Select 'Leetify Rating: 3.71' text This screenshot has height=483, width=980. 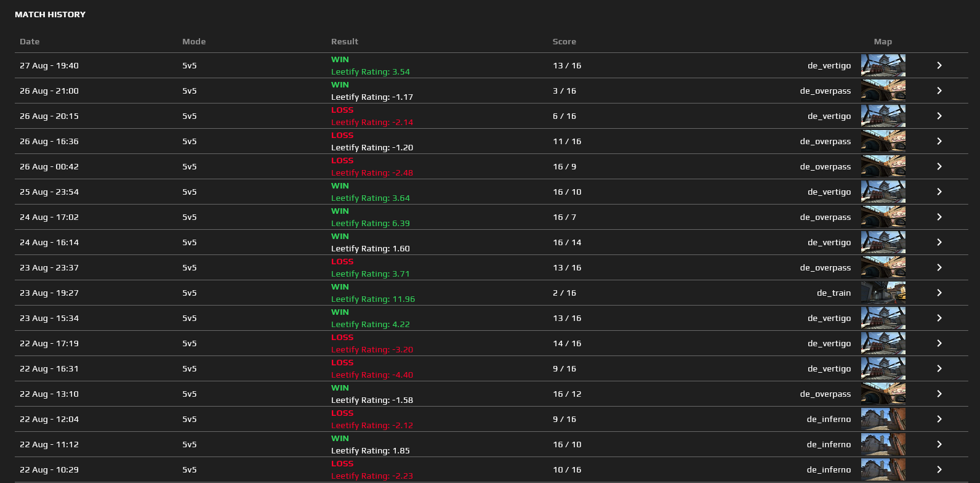pos(371,274)
